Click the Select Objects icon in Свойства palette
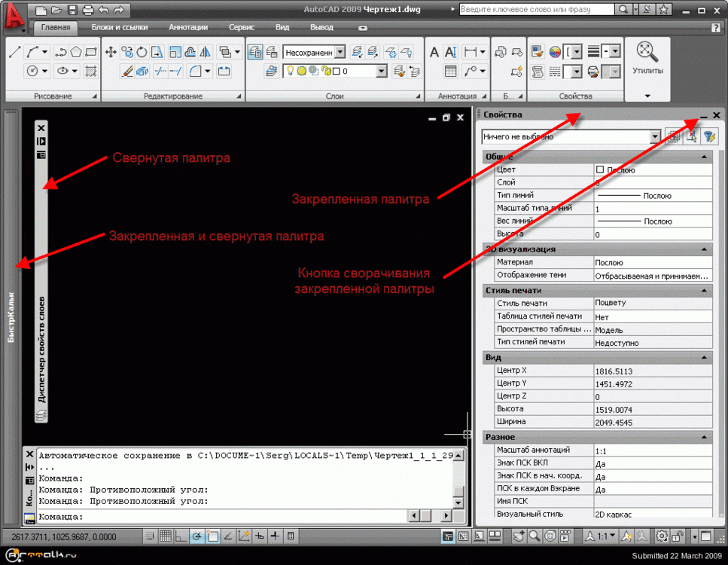Image resolution: width=728 pixels, height=565 pixels. tap(692, 136)
